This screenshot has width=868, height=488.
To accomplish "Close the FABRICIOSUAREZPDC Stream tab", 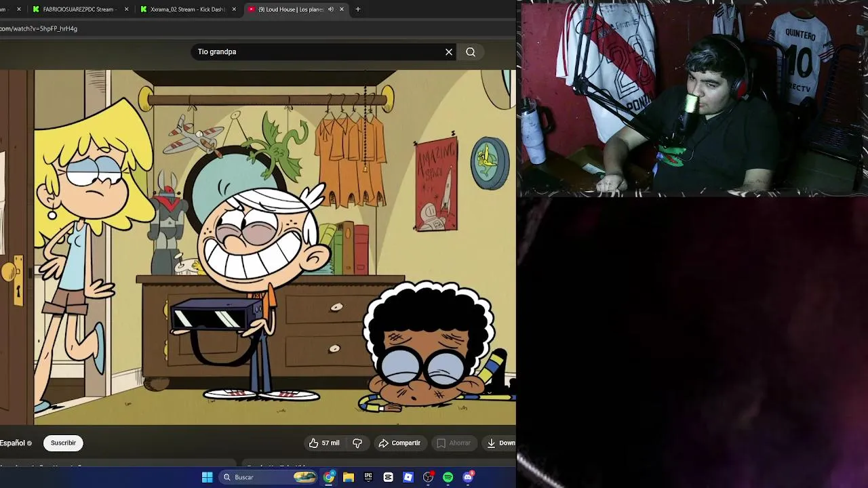I will click(126, 9).
